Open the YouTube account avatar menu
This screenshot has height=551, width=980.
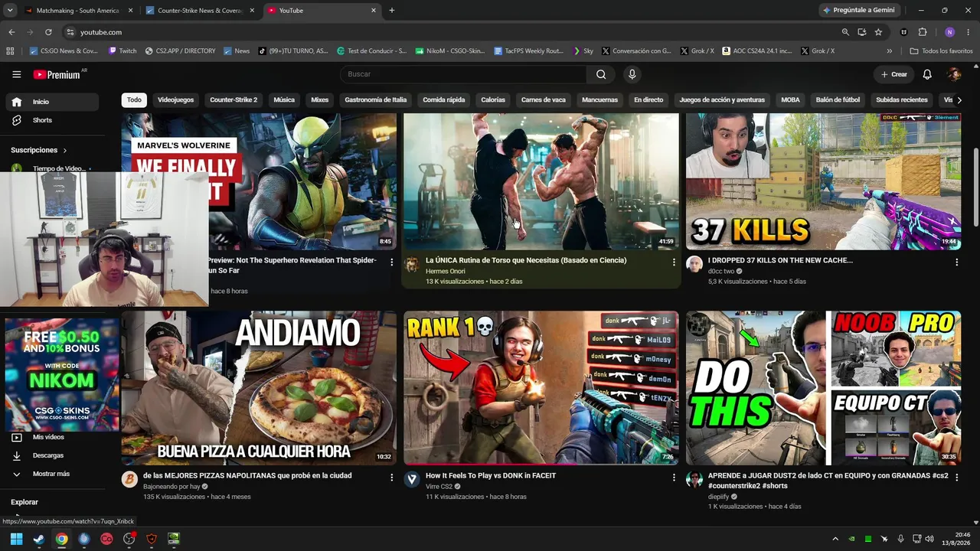(x=954, y=74)
